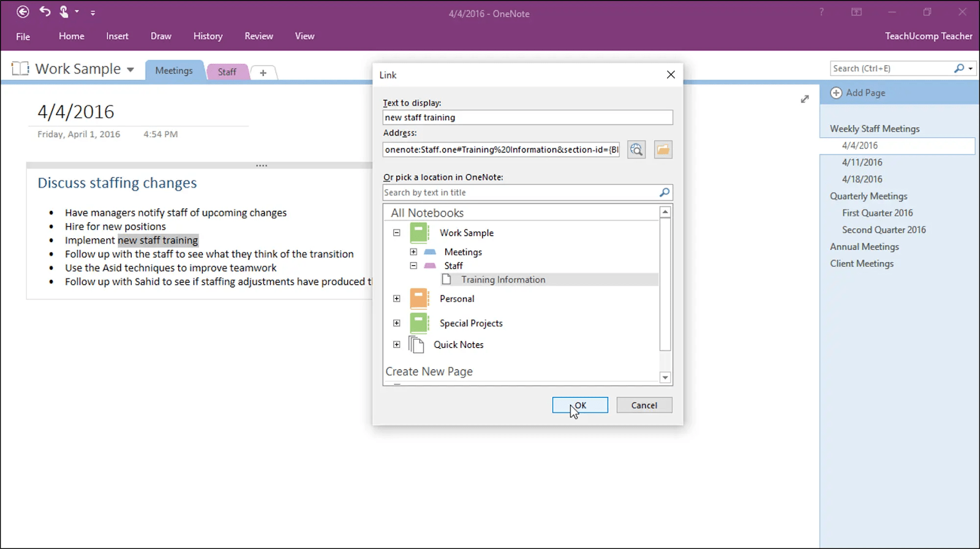
Task: Open Second Quarter 2016 subpage
Action: point(884,230)
